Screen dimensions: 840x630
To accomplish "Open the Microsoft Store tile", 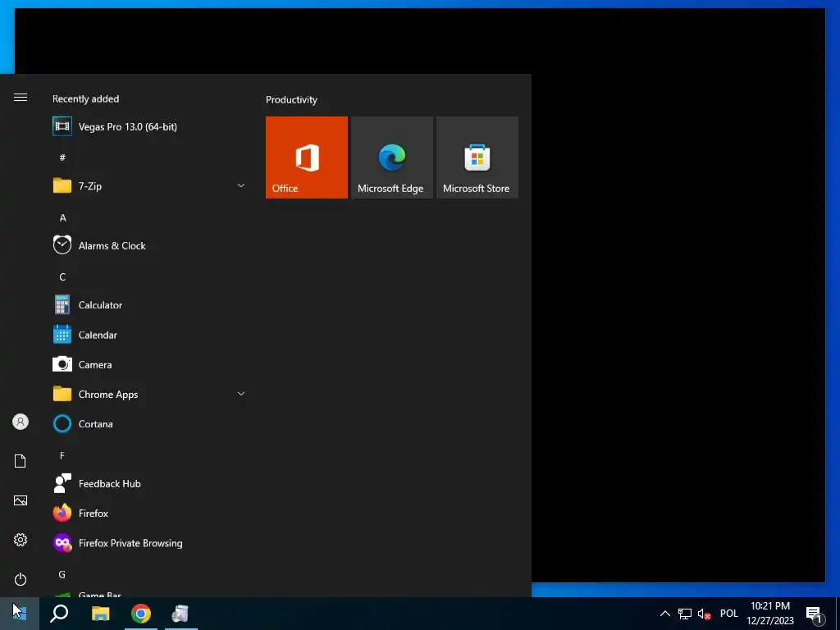I will [x=477, y=157].
